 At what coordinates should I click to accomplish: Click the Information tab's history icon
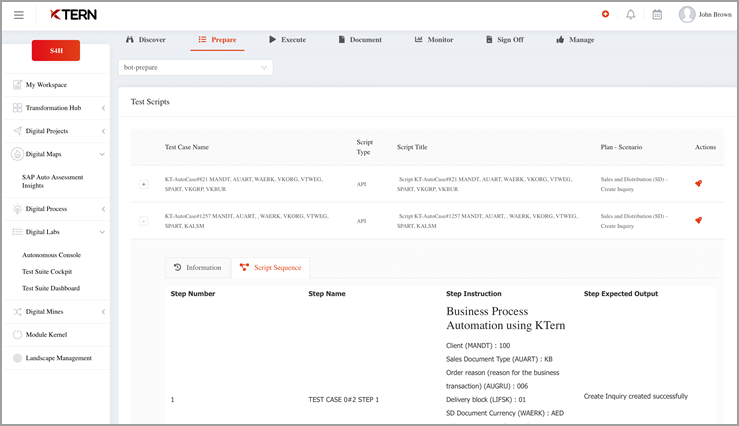click(177, 267)
